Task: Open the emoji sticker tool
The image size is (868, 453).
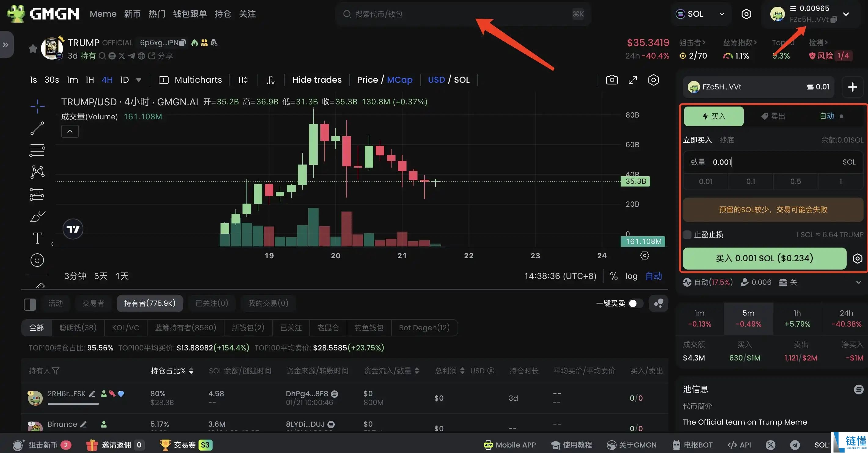Action: tap(37, 260)
